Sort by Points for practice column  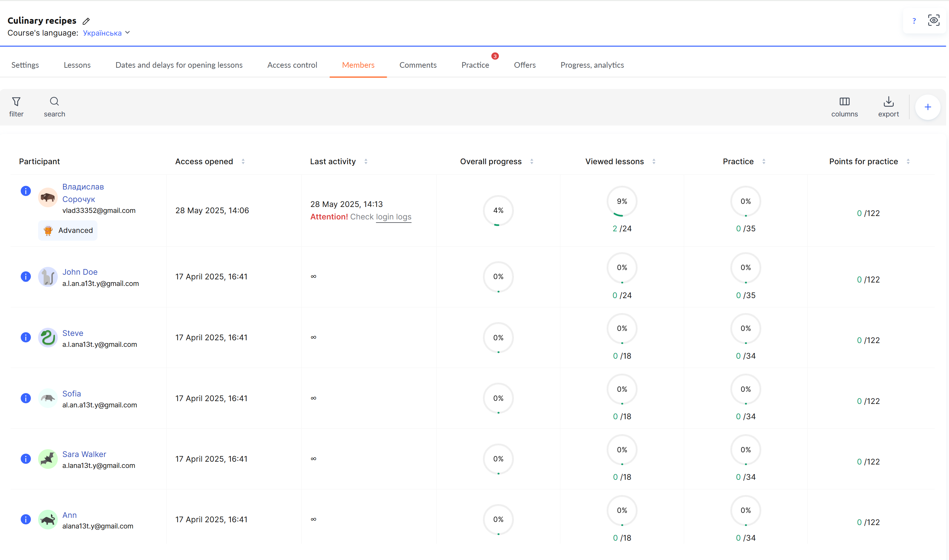pyautogui.click(x=908, y=161)
